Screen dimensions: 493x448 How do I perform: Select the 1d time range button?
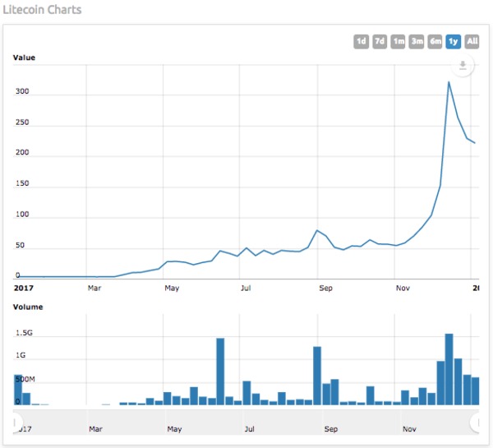361,42
